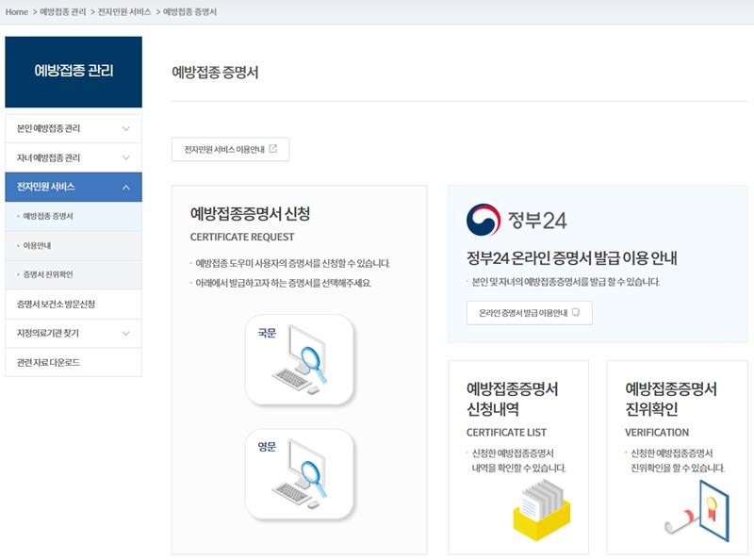
Task: Click text 본인 및 자녀의 예방접종증명서를 발급
Action: (565, 282)
